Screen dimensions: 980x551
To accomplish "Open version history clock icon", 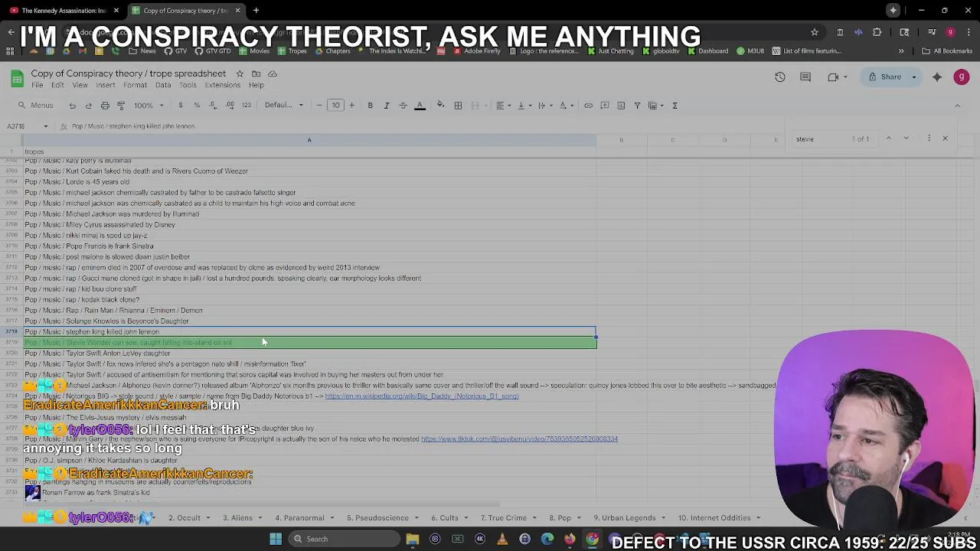I will tap(779, 77).
